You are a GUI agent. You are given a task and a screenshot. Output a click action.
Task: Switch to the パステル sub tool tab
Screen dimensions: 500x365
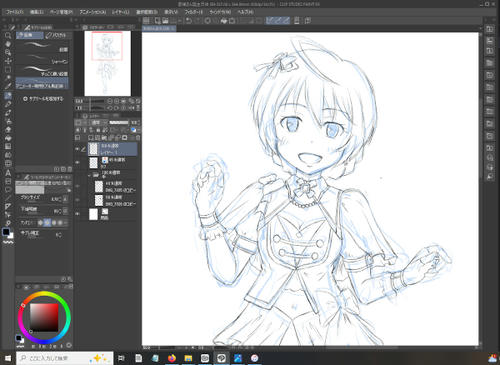point(56,35)
